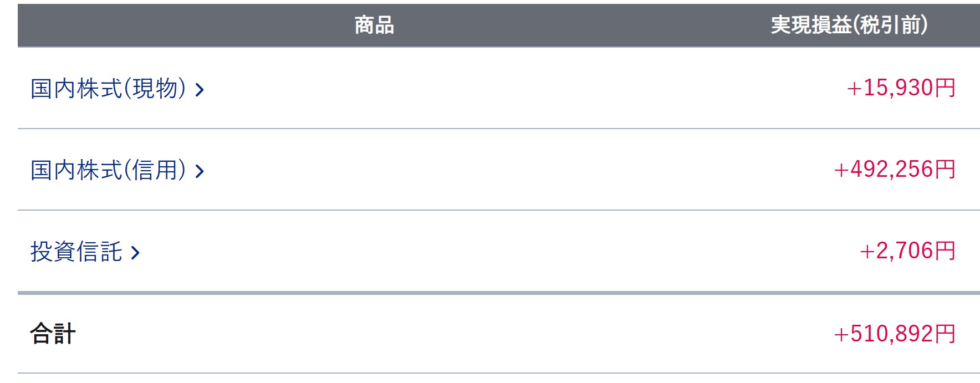Image resolution: width=980 pixels, height=383 pixels.
Task: Click empty header area left of 商品
Action: [x=166, y=25]
